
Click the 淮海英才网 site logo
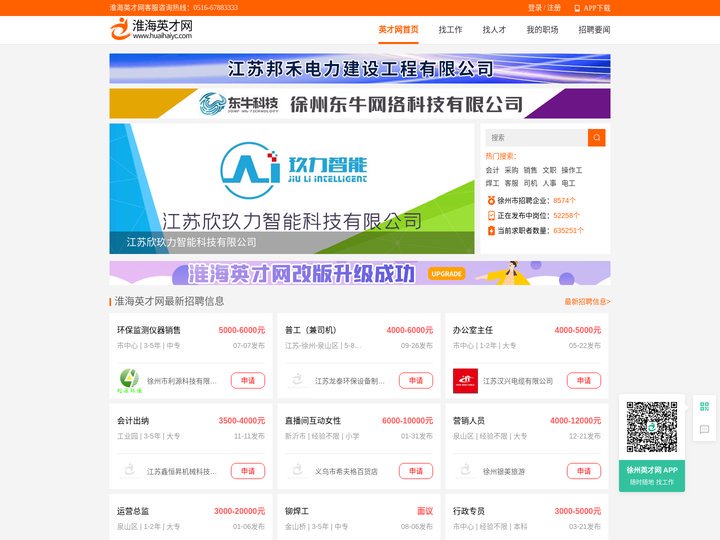click(x=152, y=29)
